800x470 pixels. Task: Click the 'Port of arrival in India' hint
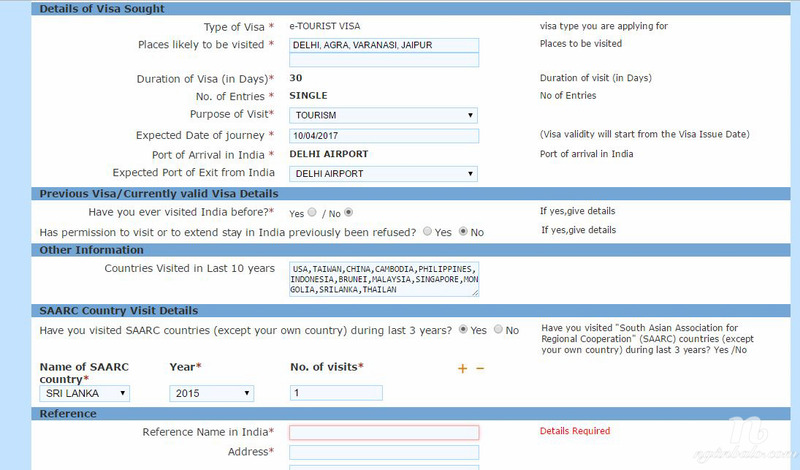click(586, 154)
